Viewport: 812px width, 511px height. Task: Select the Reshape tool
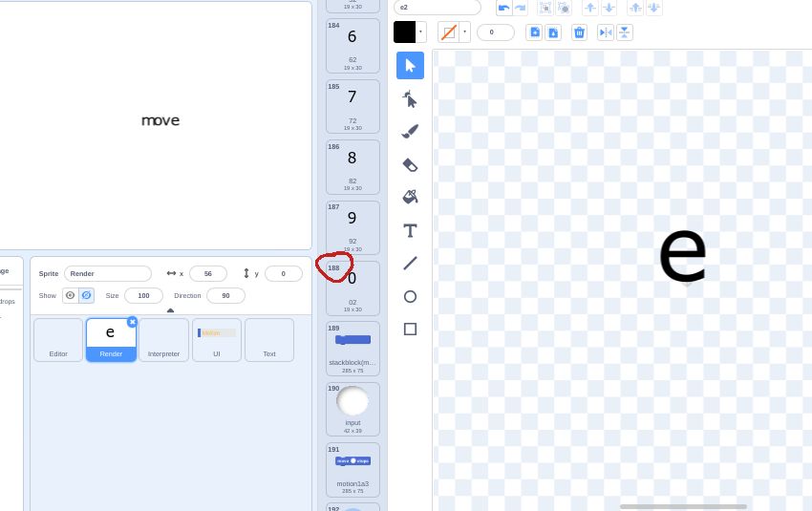pos(410,98)
